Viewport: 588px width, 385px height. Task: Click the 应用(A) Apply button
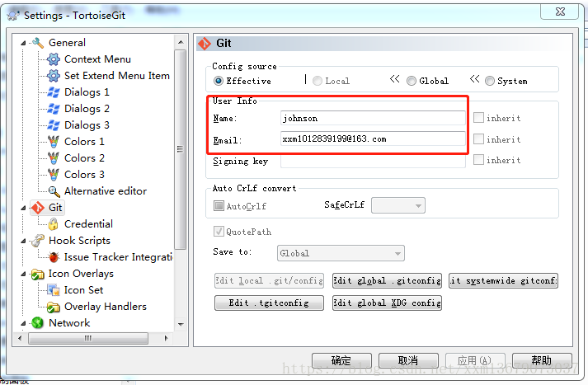[475, 360]
